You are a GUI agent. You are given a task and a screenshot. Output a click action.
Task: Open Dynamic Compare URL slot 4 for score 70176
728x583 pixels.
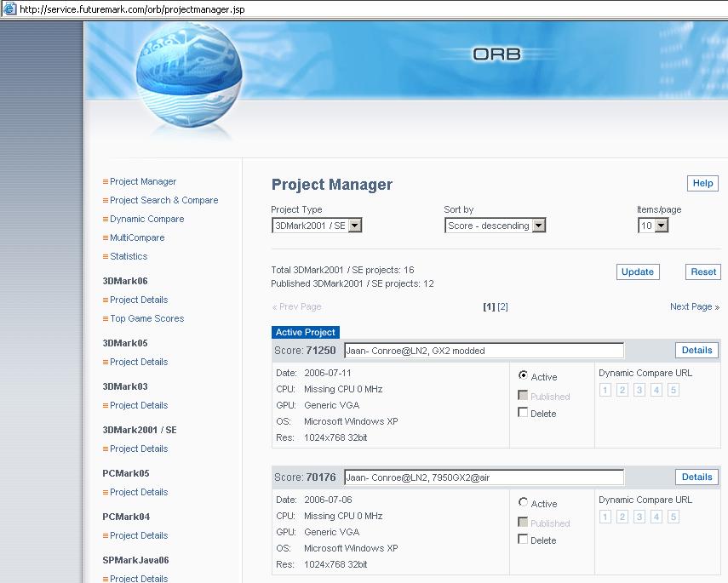point(656,517)
